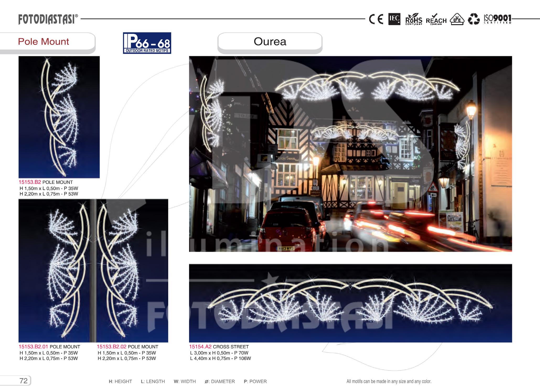The width and height of the screenshot is (540, 392).
Task: Select the Pole Mount section tab
Action: coord(44,42)
